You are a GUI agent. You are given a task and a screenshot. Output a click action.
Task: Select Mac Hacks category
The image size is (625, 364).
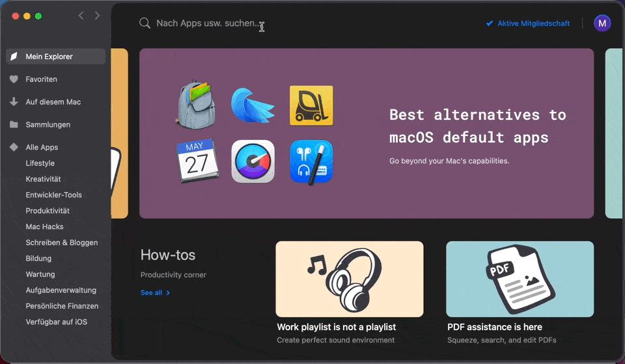45,227
